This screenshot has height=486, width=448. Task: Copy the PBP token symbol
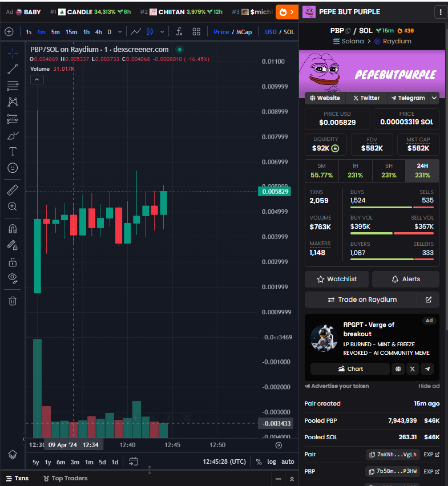point(348,31)
